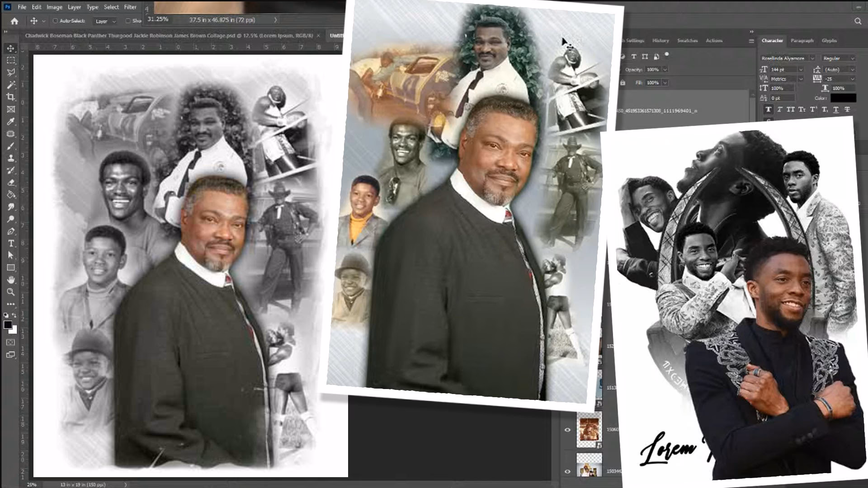
Task: Open the tracking dropdown showing -25
Action: (852, 79)
